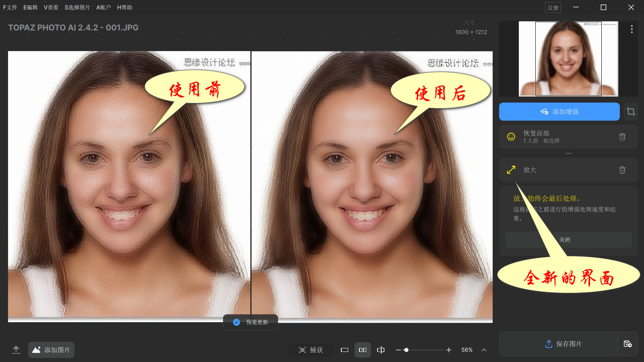Open the A账户 menu

pos(103,7)
